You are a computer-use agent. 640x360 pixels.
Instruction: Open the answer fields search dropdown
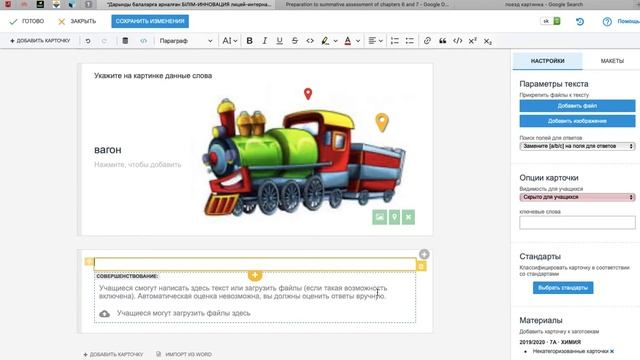[x=577, y=146]
